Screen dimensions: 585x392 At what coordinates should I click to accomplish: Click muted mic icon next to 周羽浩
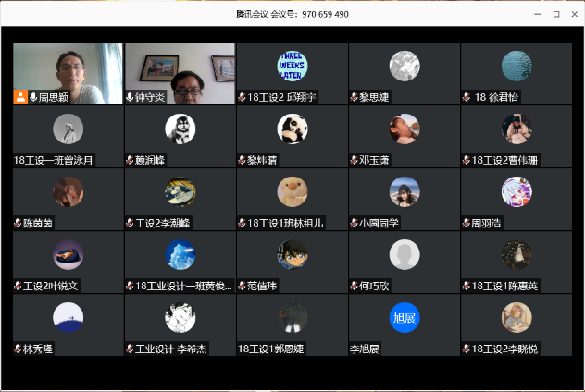point(467,223)
